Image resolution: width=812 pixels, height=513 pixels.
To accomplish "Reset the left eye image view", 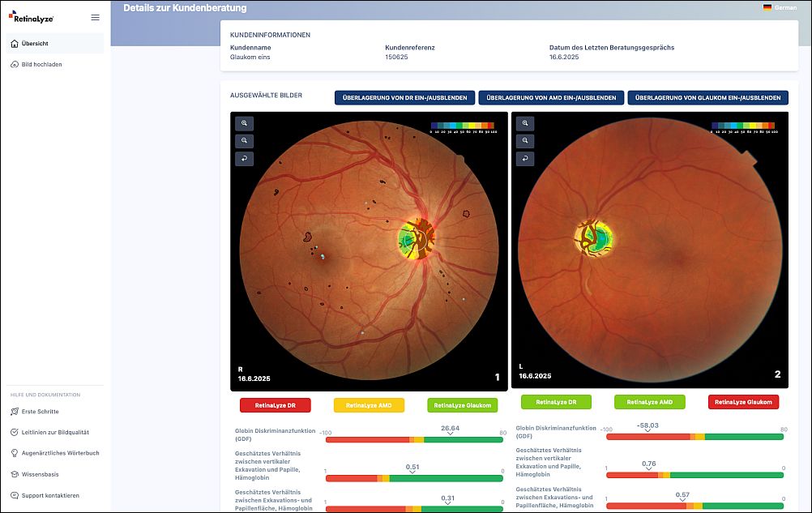I will tap(525, 159).
